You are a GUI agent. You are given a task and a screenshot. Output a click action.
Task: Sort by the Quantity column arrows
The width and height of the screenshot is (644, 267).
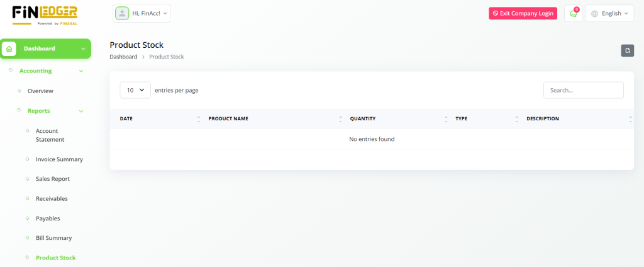click(x=446, y=118)
